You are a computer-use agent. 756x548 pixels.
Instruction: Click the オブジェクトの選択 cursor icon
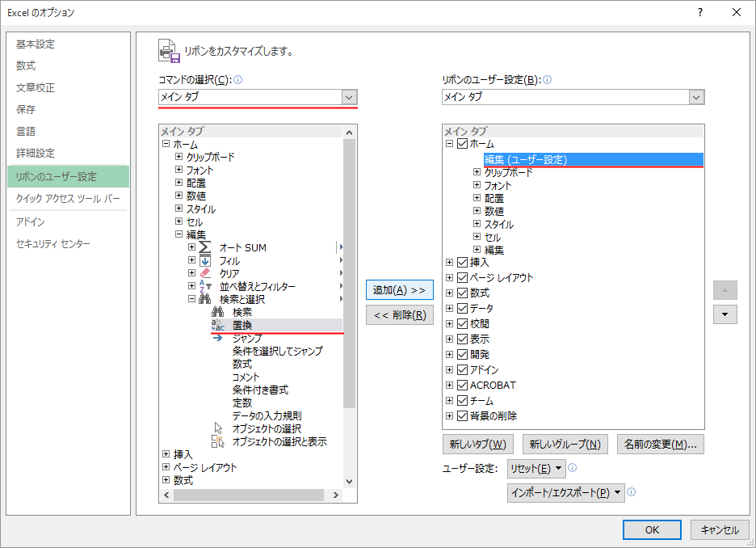217,428
